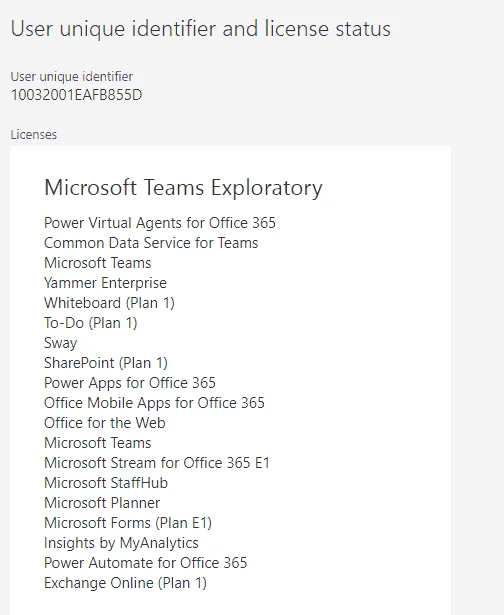
Task: Select the 'Microsoft Teams Exploratory' license title
Action: tap(183, 188)
